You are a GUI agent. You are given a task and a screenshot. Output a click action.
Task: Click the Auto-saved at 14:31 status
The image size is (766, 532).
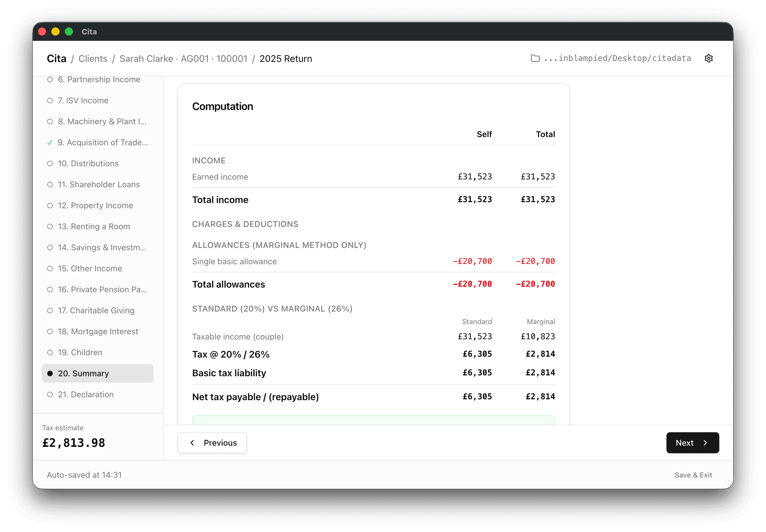(x=84, y=475)
